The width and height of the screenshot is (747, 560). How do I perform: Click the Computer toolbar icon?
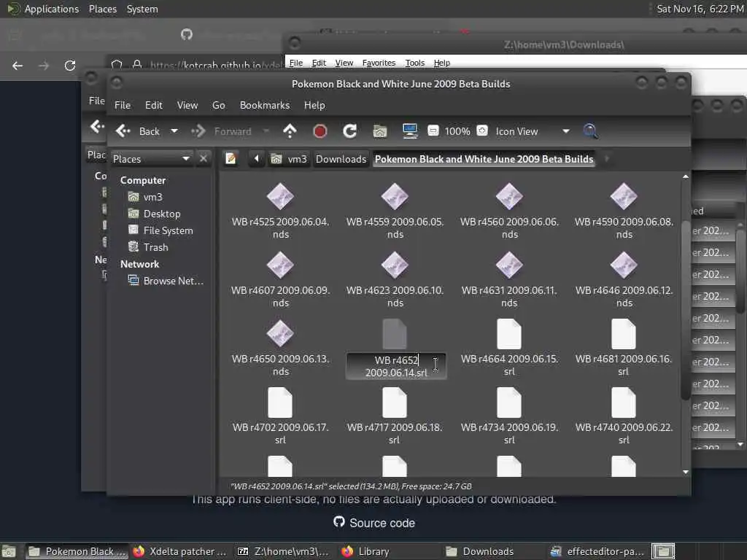pos(410,131)
